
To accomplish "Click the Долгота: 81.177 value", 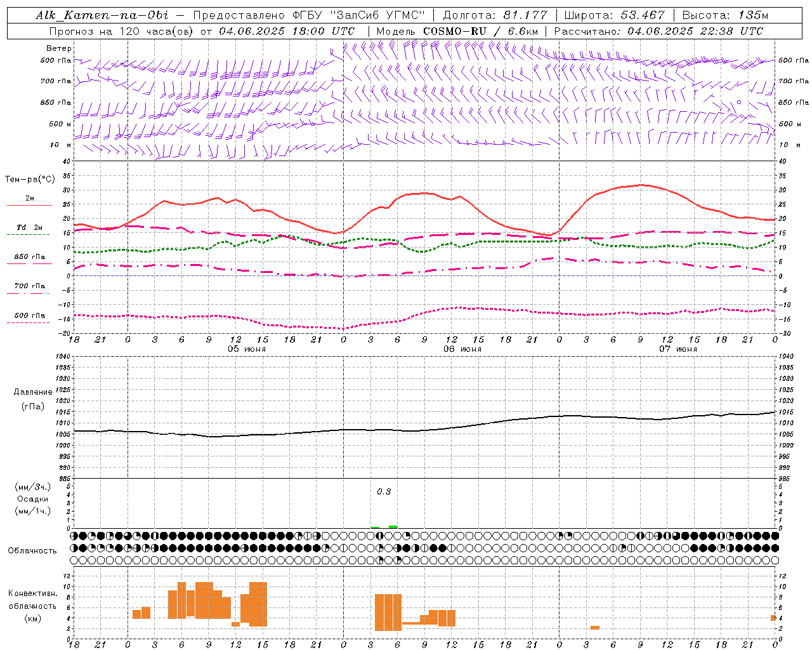I will 495,15.
